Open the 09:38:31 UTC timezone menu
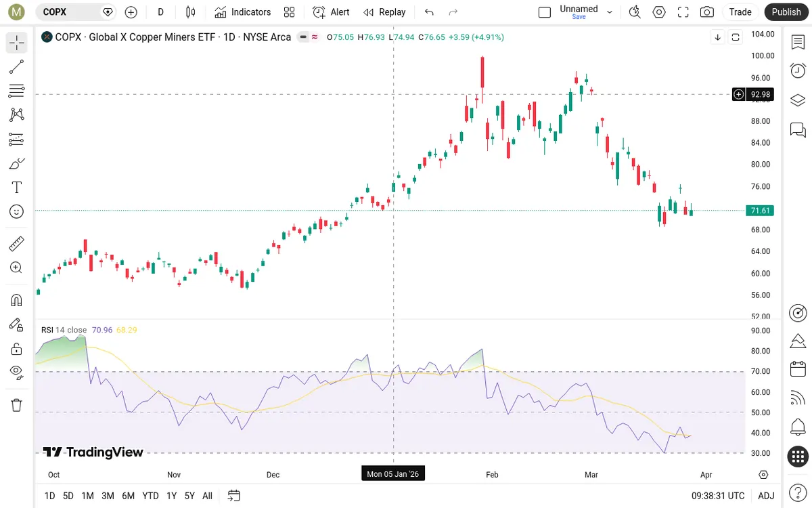This screenshot has height=508, width=812. [717, 496]
